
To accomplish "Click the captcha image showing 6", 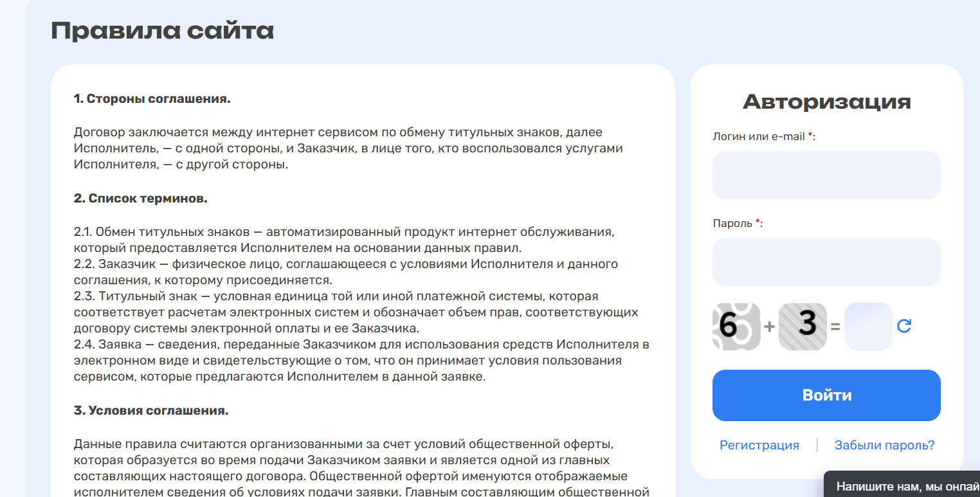I will pos(736,326).
